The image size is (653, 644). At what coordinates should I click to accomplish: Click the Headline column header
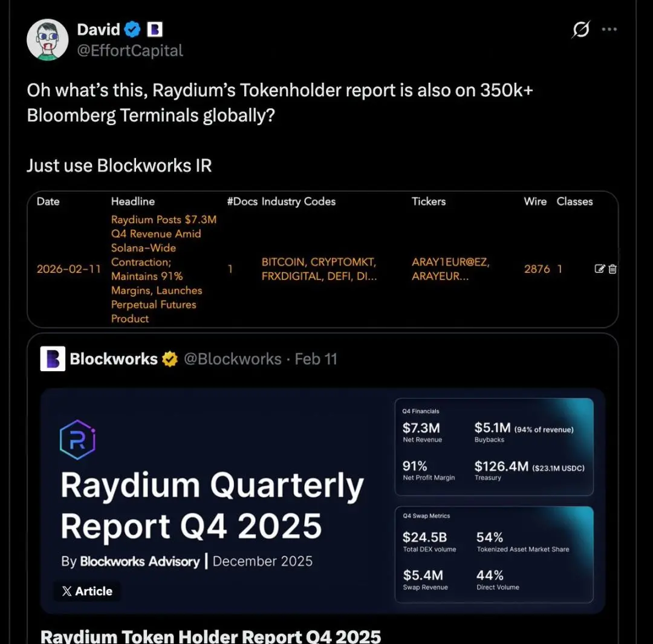[x=133, y=201]
